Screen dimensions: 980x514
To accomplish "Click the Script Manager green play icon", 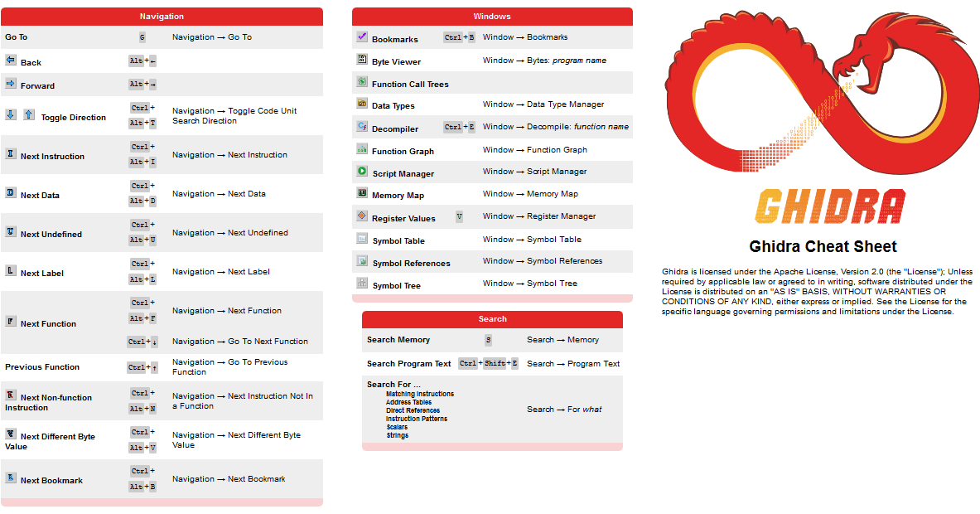I will pos(362,171).
